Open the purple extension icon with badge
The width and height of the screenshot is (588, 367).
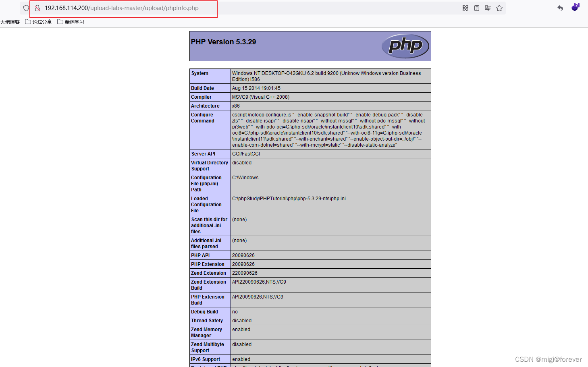575,7
